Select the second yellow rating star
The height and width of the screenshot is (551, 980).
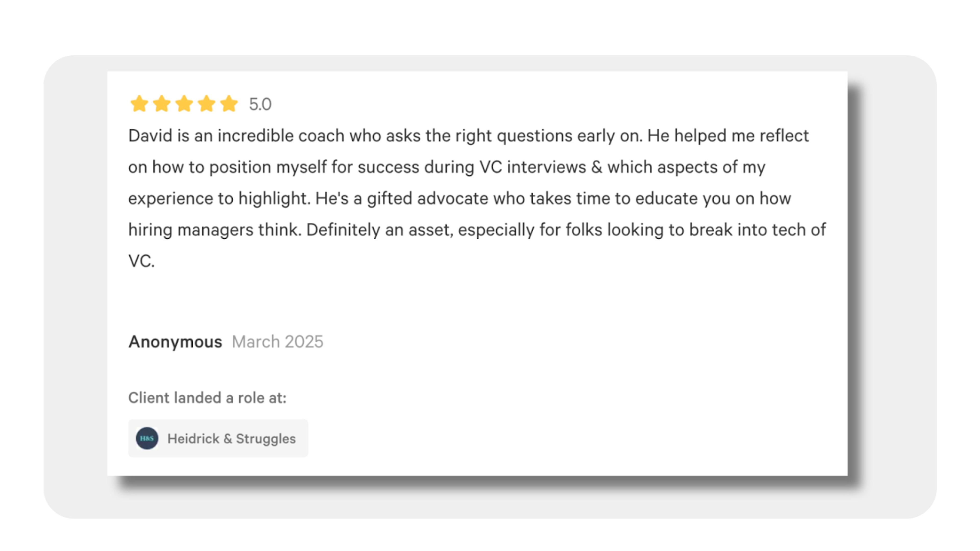(x=162, y=103)
